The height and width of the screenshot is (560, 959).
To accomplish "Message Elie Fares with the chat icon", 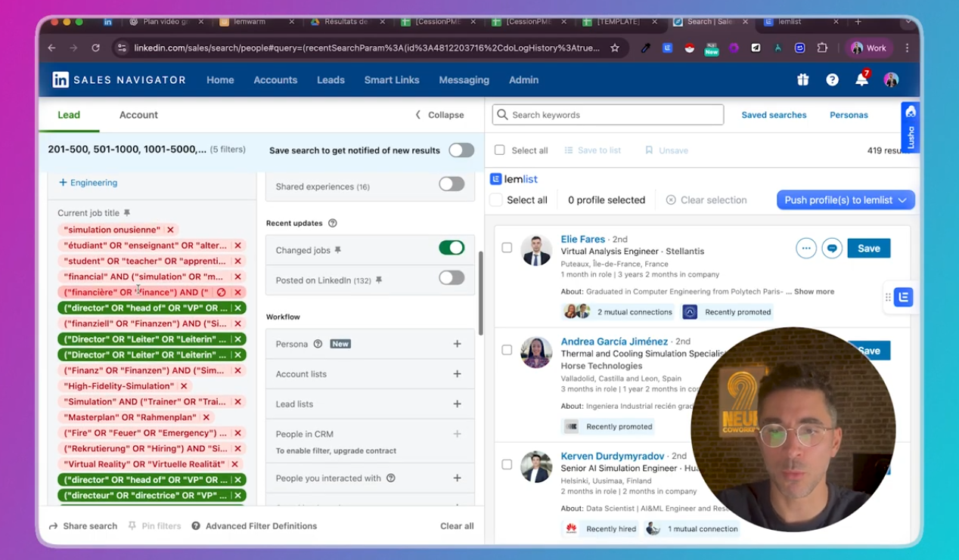I will pos(832,248).
